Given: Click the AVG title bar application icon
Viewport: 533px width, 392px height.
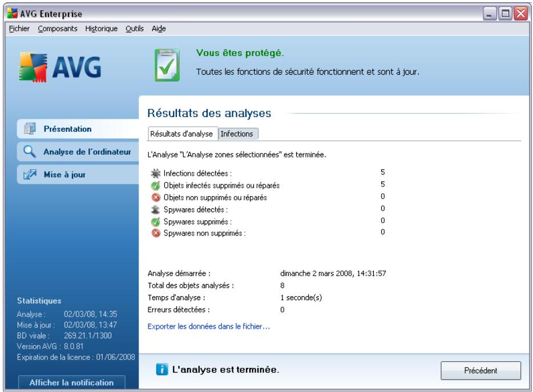Looking at the screenshot, I should (12, 14).
